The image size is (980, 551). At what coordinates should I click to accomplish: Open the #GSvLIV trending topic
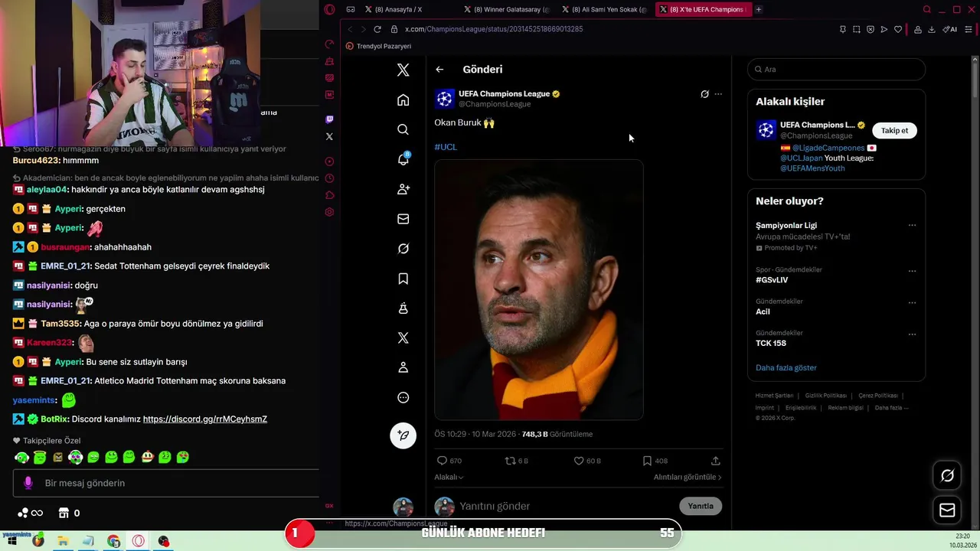click(772, 280)
